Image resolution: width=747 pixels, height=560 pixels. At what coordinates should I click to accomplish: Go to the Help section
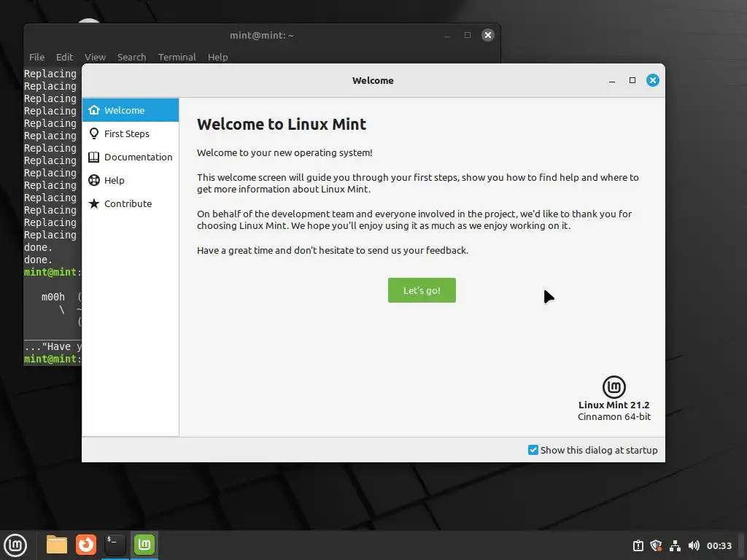[x=130, y=181]
